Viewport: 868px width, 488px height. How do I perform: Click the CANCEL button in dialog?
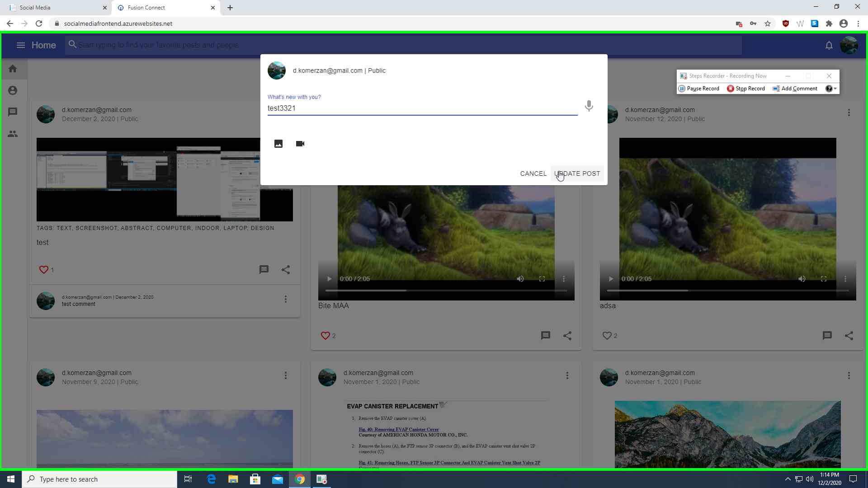[533, 174]
